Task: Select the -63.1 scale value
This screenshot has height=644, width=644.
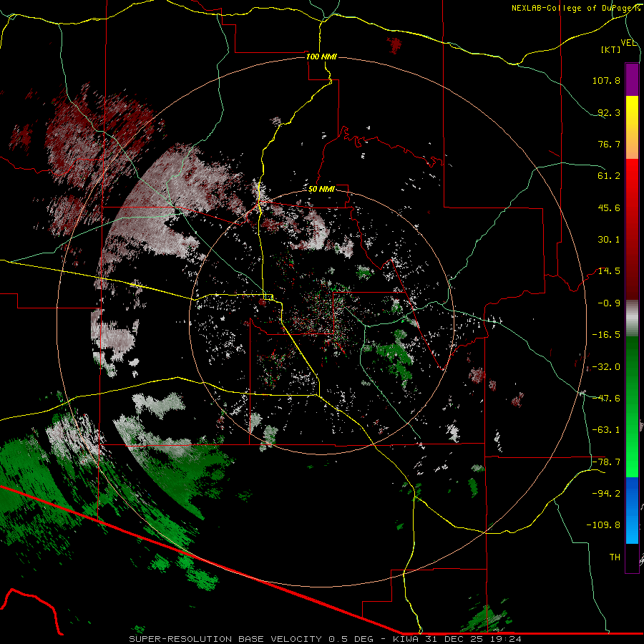Action: [606, 430]
